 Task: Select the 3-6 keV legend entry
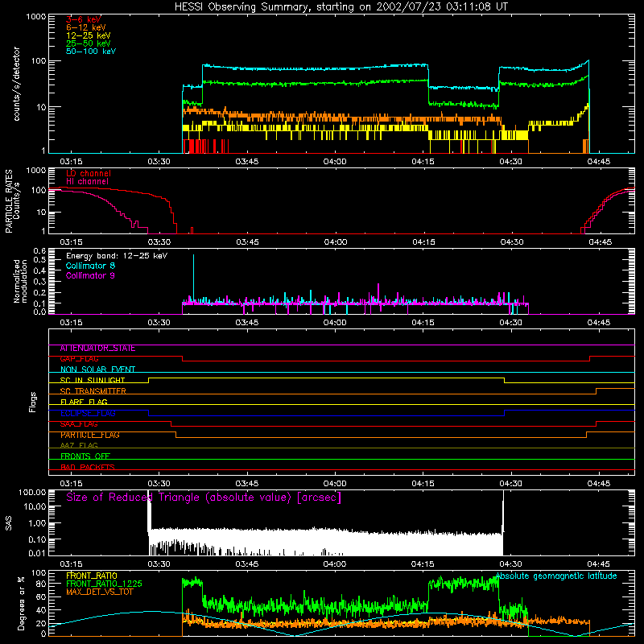(83, 19)
